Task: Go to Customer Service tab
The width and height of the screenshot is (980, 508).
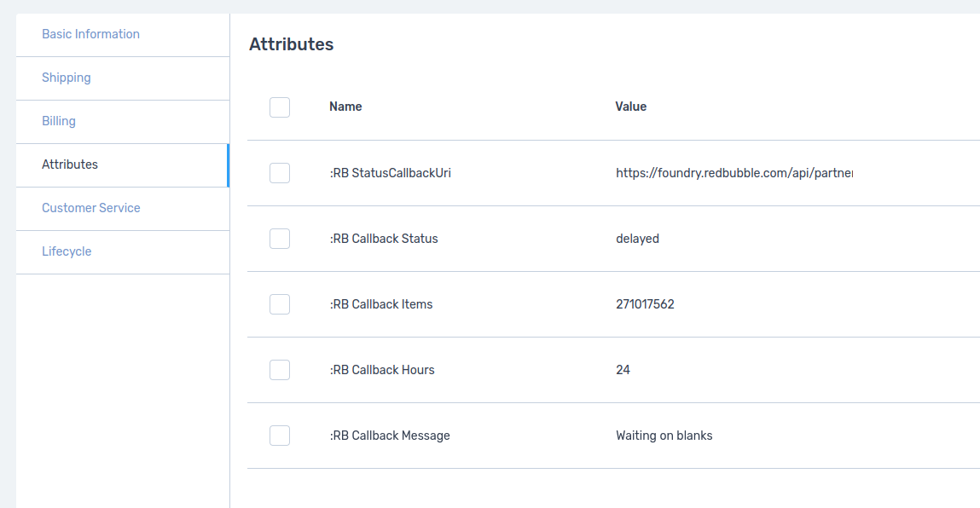Action: [123, 209]
